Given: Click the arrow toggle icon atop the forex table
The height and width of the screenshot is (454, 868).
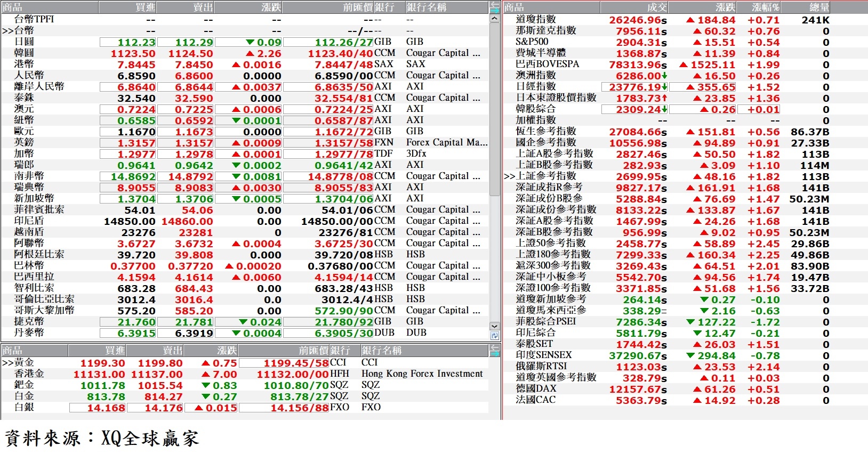Looking at the screenshot, I should pyautogui.click(x=494, y=7).
